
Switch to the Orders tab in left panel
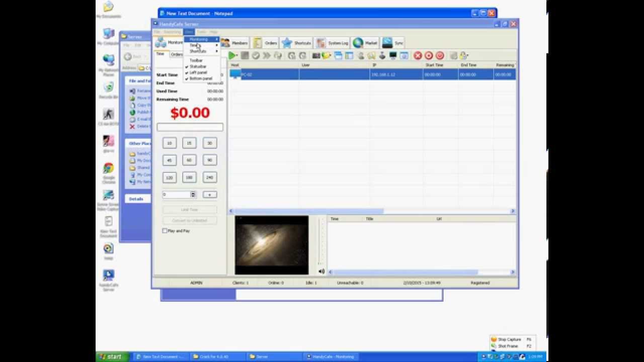pos(177,54)
